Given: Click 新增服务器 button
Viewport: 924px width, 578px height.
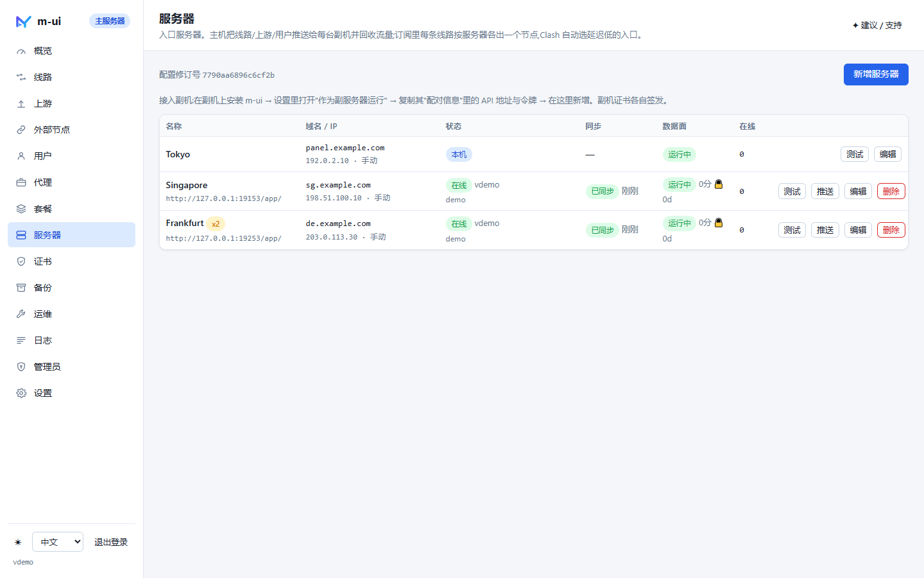Looking at the screenshot, I should pos(876,74).
